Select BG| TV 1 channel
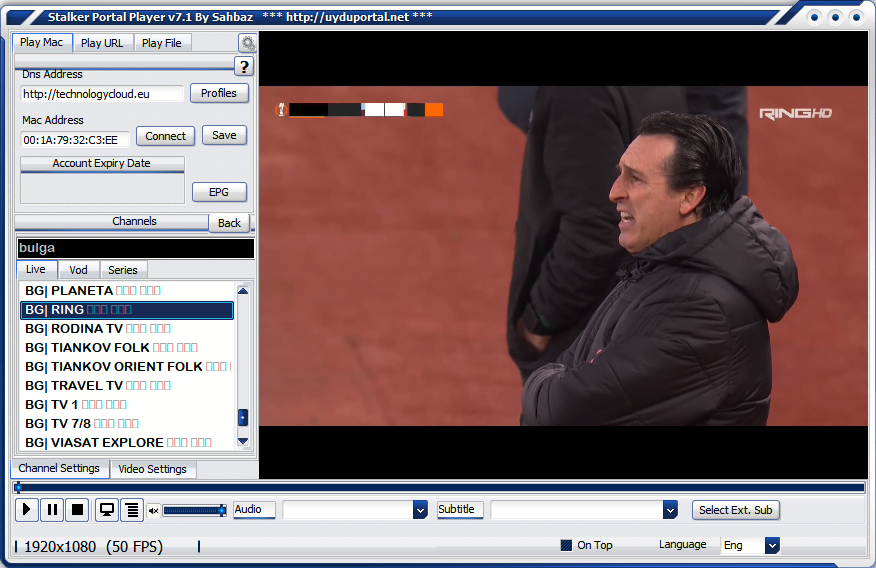The image size is (876, 568). click(x=127, y=404)
